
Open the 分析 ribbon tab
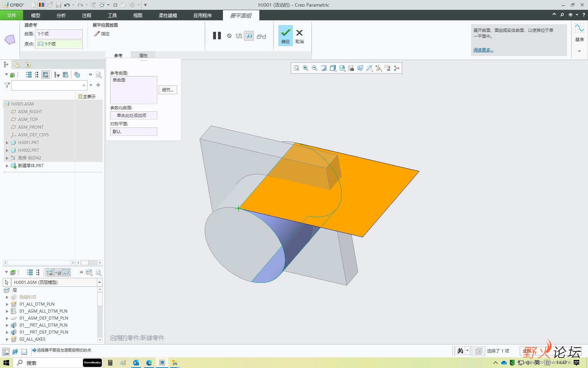61,15
